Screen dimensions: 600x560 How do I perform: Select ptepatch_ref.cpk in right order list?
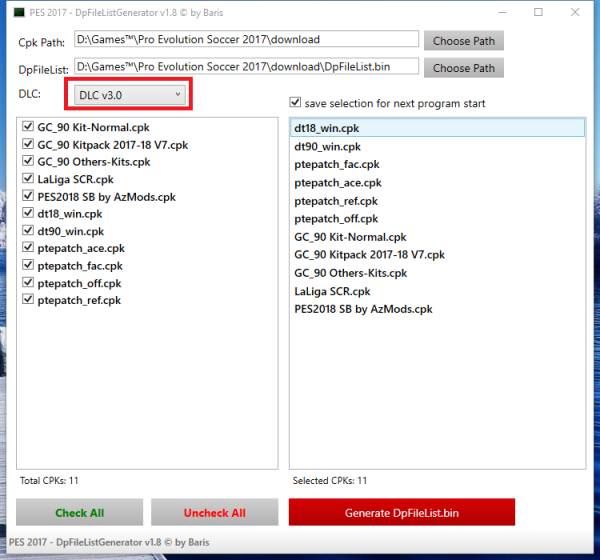(x=437, y=201)
